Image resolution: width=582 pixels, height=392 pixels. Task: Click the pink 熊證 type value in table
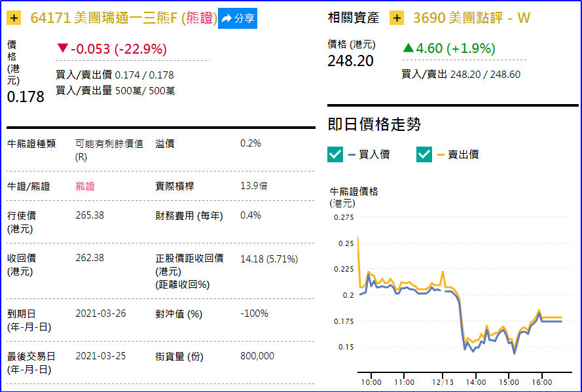(x=85, y=186)
